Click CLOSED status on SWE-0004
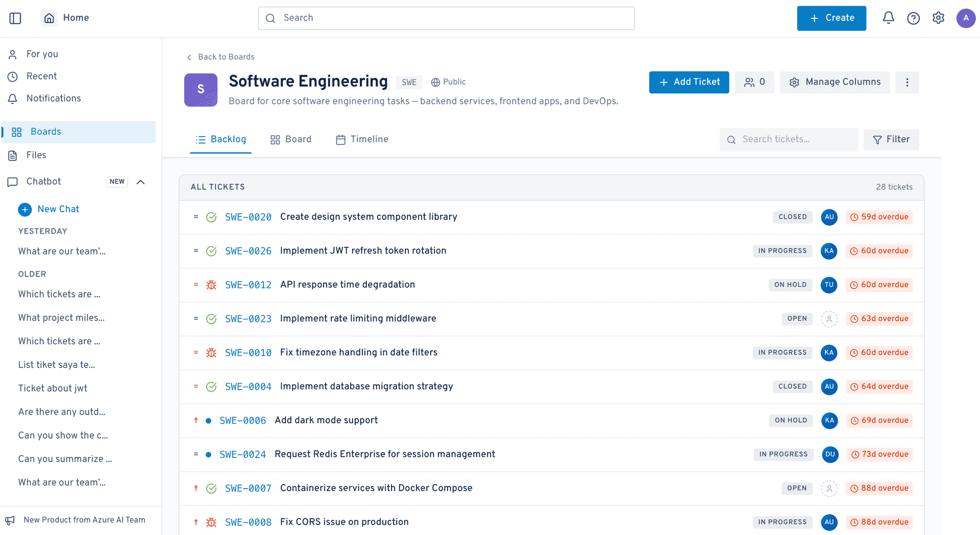 (x=792, y=387)
